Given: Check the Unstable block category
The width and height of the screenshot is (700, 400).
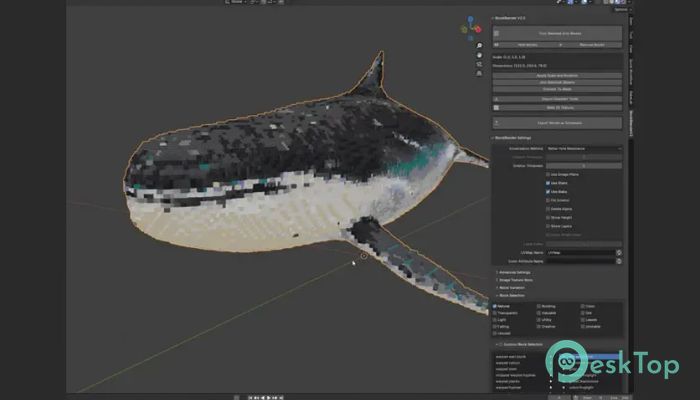Looking at the screenshot, I should [583, 326].
